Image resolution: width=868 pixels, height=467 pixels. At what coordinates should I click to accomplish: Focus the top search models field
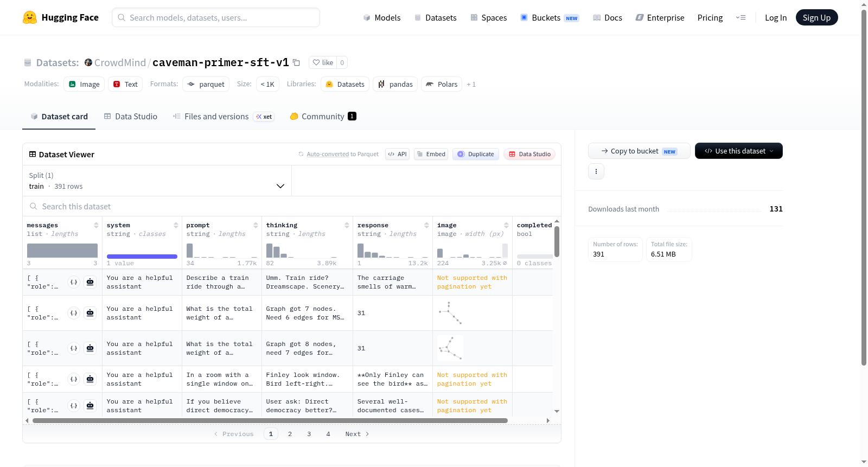(216, 17)
